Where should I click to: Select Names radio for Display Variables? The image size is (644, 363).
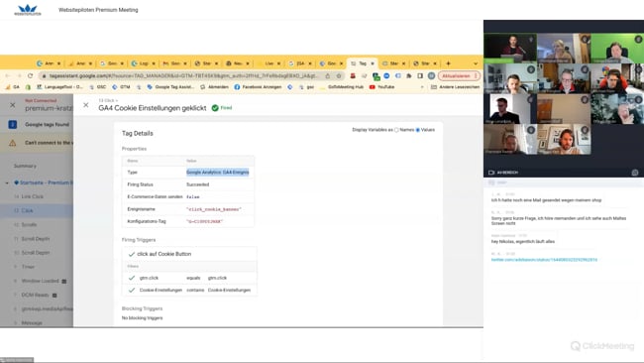(396, 130)
